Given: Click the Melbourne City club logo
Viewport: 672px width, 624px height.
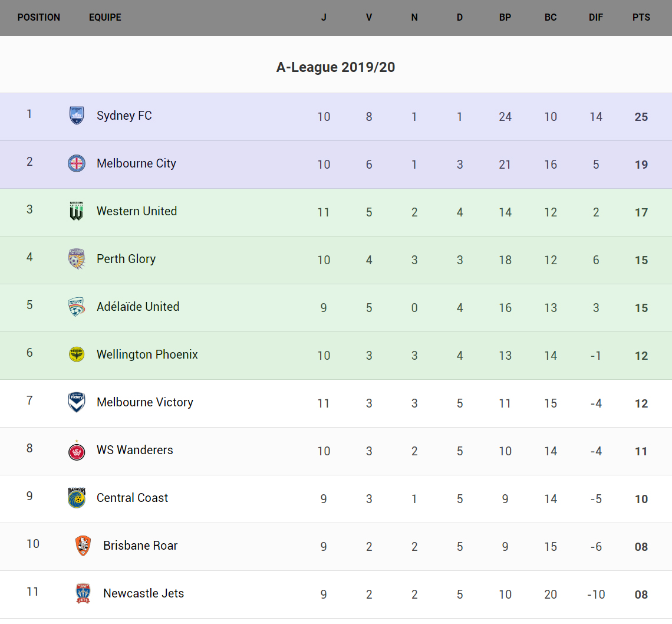Looking at the screenshot, I should pos(77,163).
